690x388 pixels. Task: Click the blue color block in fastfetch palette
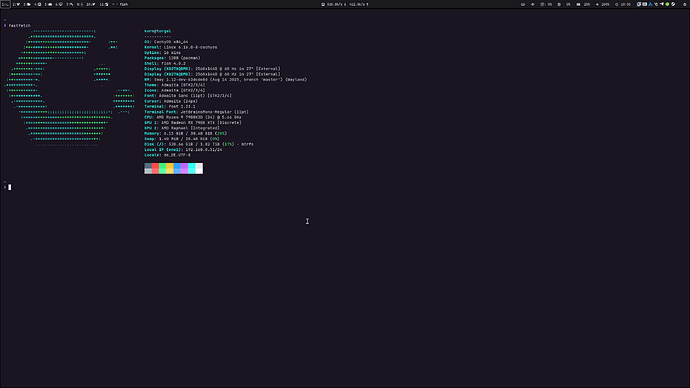tap(177, 168)
